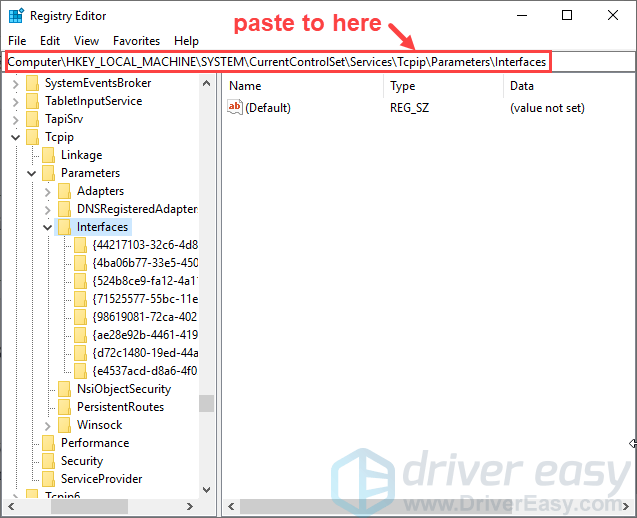
Task: Expand the Winsock key
Action: click(x=48, y=425)
